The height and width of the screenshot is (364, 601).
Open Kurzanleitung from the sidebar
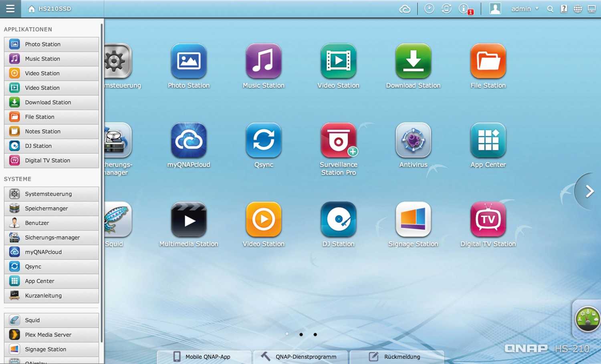[51, 296]
